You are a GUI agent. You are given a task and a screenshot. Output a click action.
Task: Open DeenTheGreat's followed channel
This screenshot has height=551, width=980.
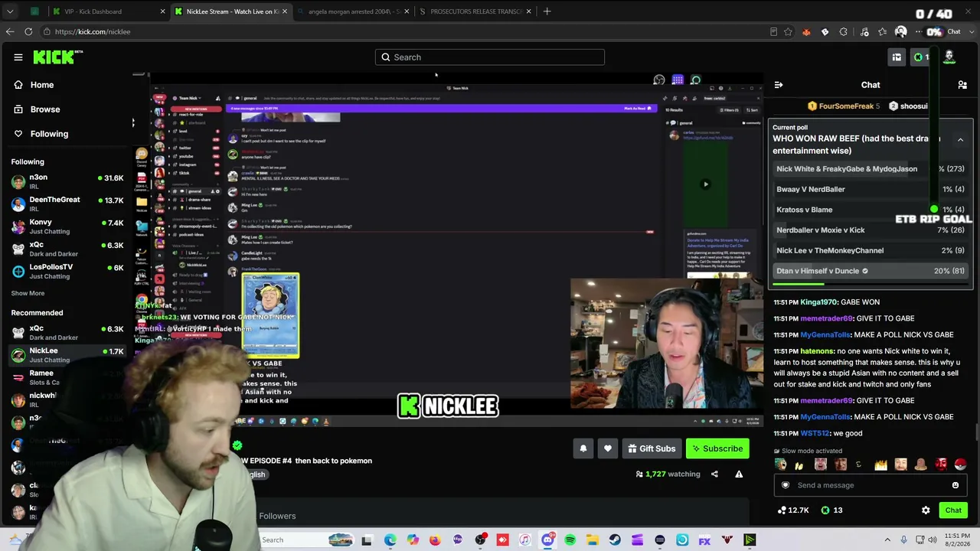coord(67,204)
